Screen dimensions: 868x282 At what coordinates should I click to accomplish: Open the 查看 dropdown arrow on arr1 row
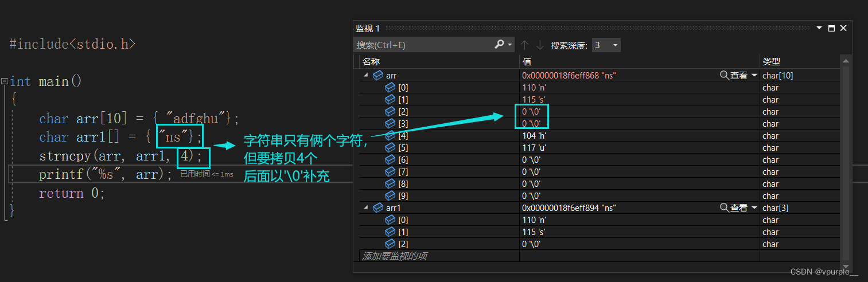(754, 207)
